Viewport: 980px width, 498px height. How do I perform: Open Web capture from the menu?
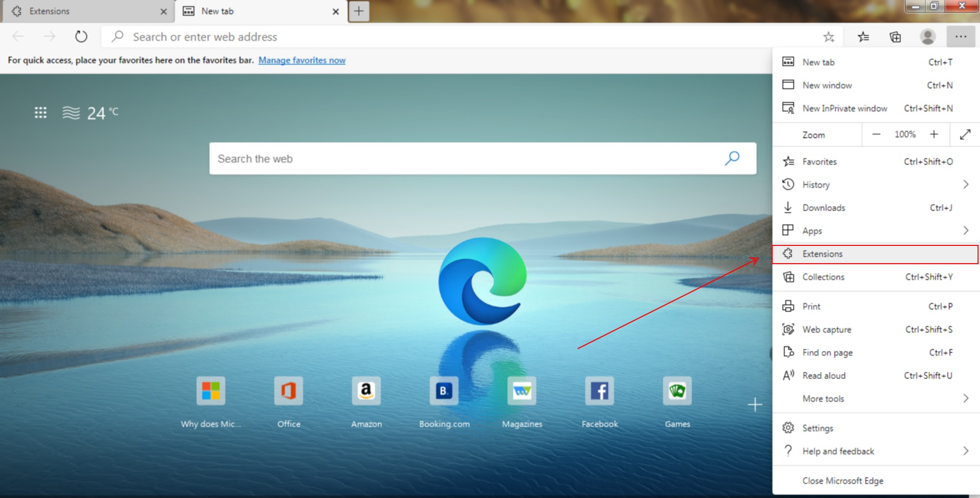click(827, 329)
